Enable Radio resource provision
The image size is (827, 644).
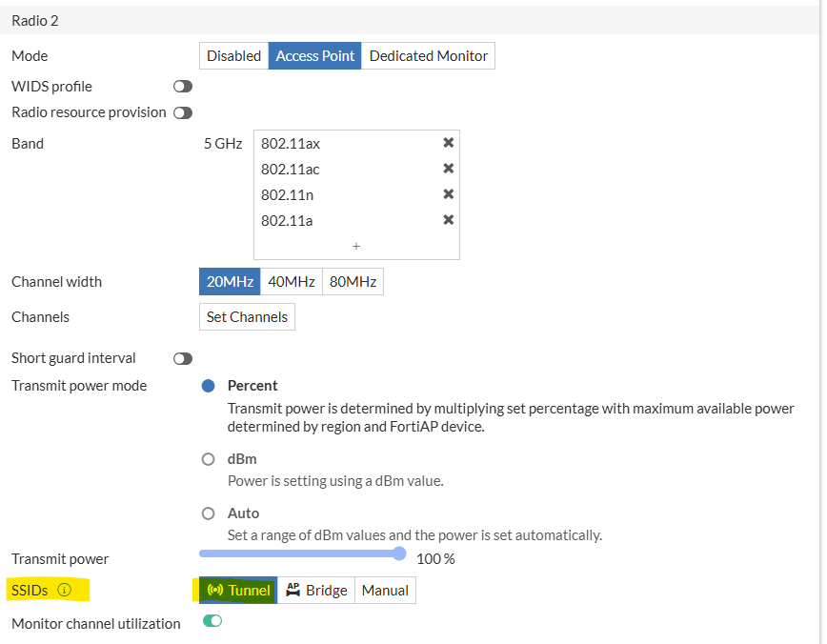point(183,112)
